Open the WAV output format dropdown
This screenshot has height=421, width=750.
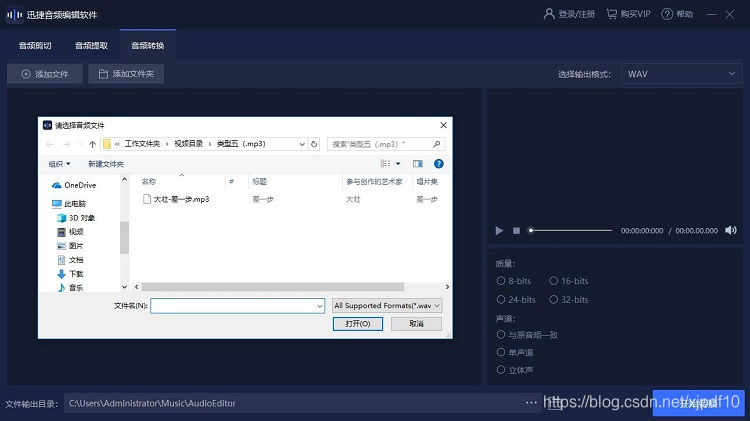pos(682,74)
